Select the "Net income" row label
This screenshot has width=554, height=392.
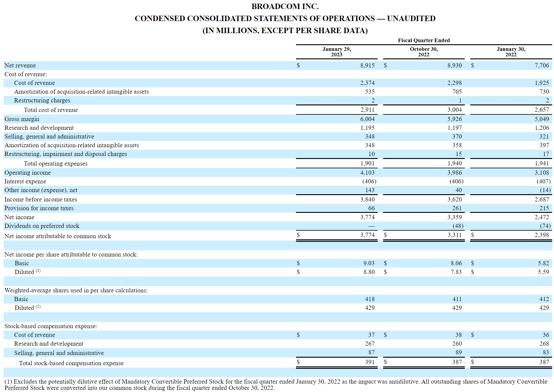coord(19,217)
